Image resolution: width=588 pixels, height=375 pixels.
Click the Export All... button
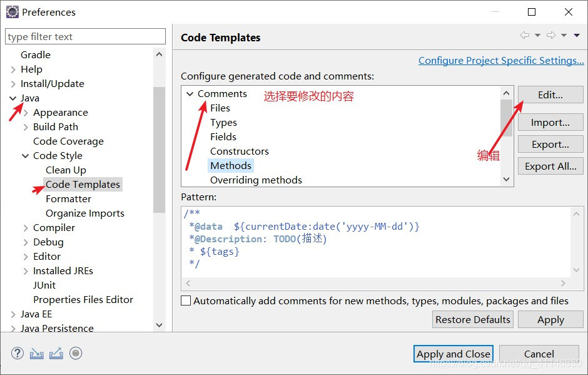(550, 166)
